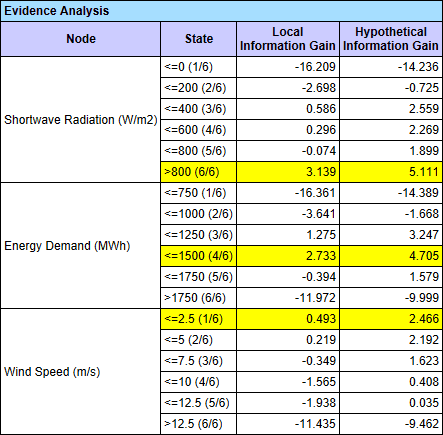Select the >1750 (6/6) state cell

199,298
